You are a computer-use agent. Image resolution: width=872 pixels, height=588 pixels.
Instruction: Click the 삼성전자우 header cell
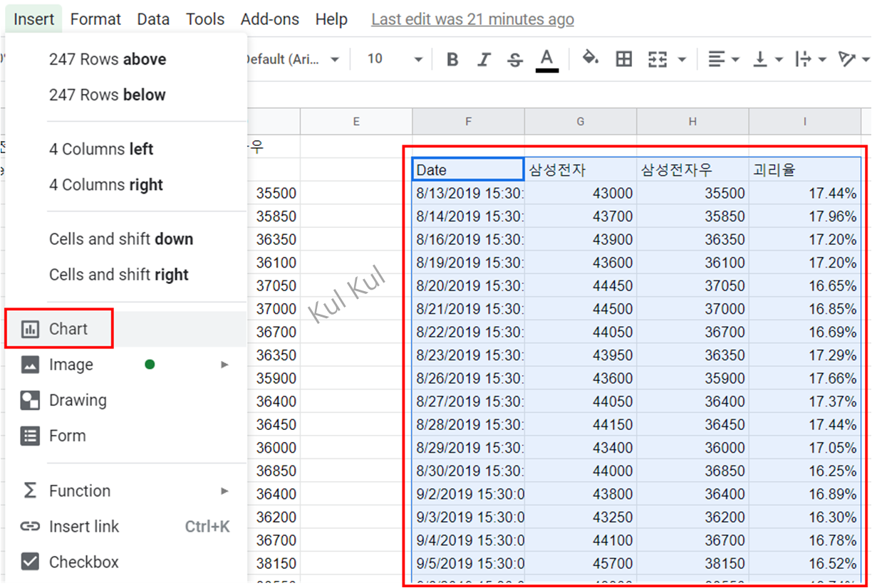point(692,169)
